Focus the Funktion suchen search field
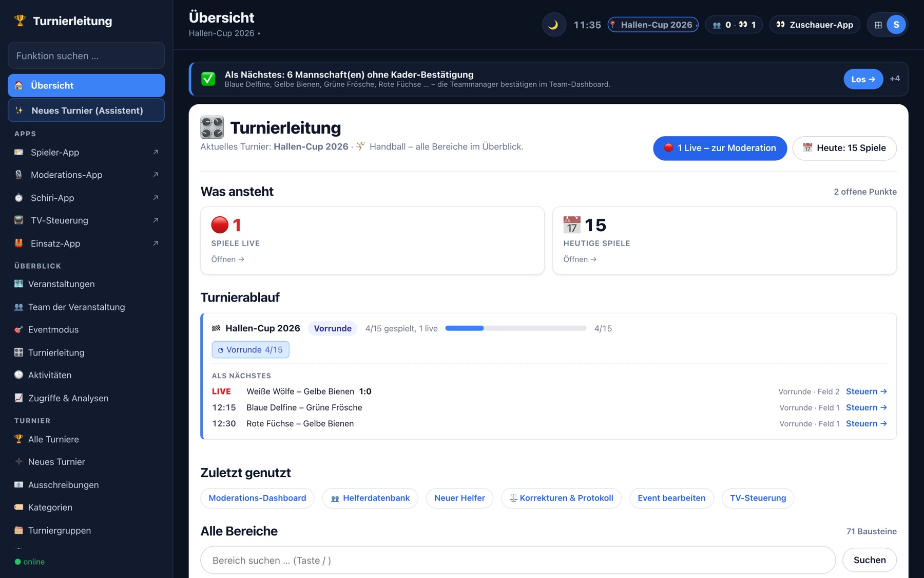The image size is (924, 578). [x=86, y=55]
